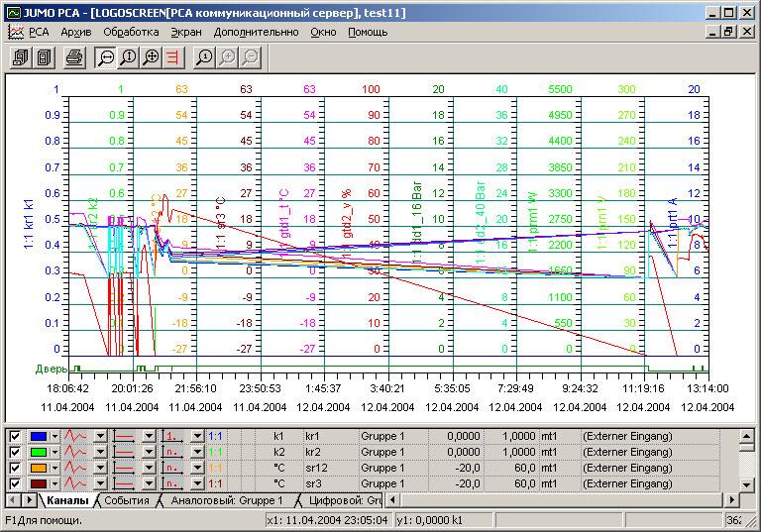Open the Окно menu
The height and width of the screenshot is (532, 761).
coord(324,32)
